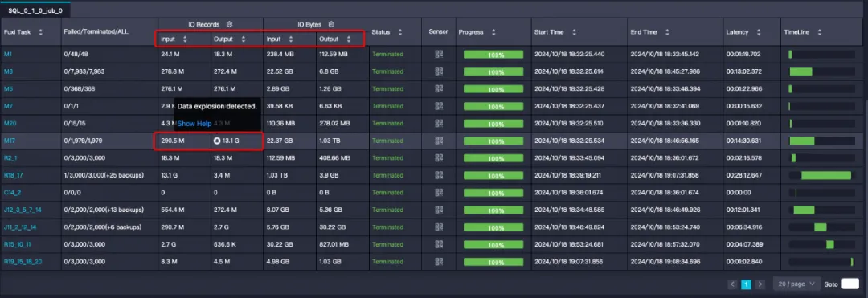Sort the Progress column
Viewport: 868px width, 298px height.
493,32
